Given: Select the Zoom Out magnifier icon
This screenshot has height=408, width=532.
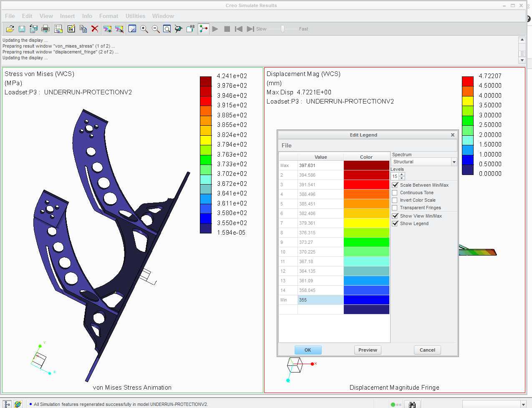Looking at the screenshot, I should click(x=156, y=29).
